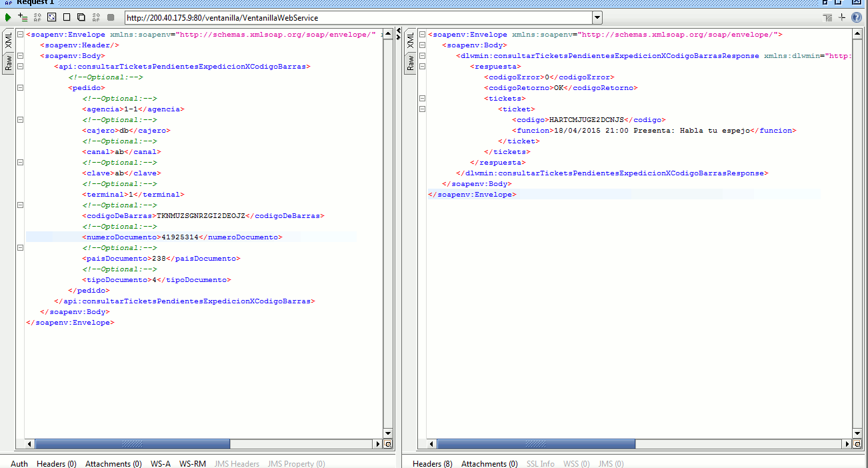This screenshot has width=868, height=468.
Task: Click the blue online Help icon
Action: (x=857, y=17)
